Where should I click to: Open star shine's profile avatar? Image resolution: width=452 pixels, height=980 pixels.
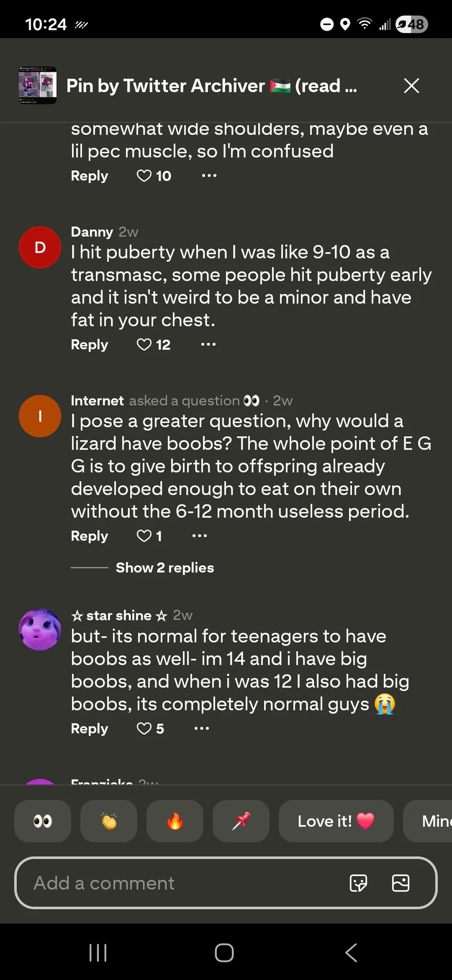(40, 629)
